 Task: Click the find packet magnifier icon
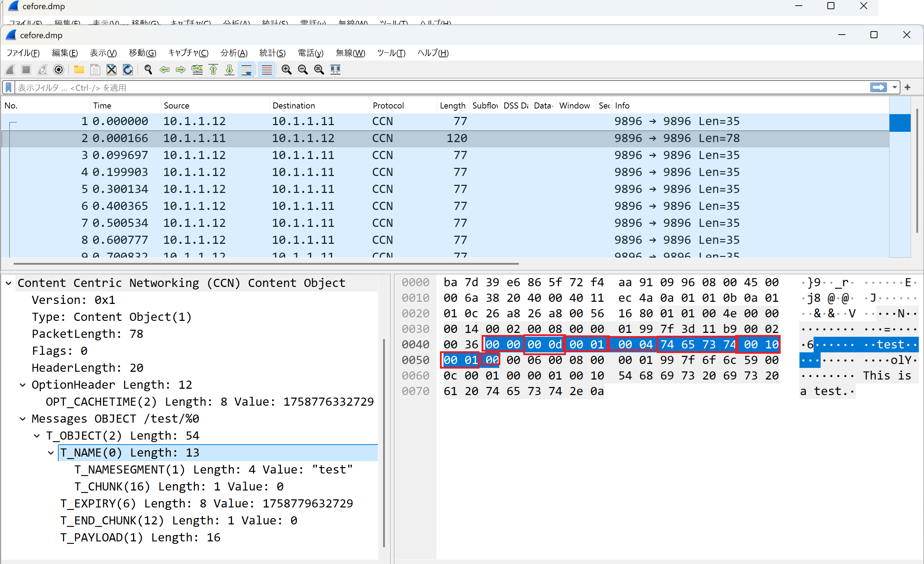(x=148, y=69)
